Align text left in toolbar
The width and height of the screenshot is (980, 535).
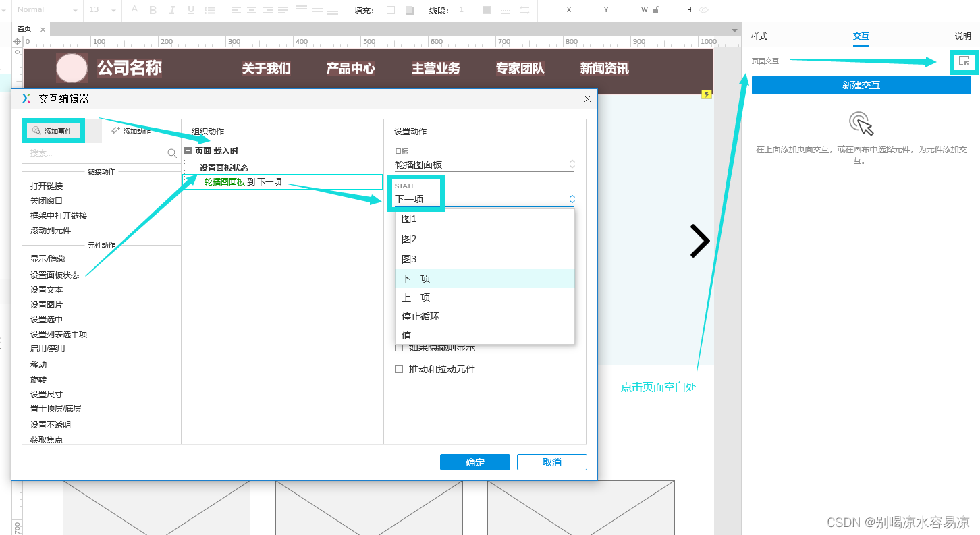click(236, 10)
